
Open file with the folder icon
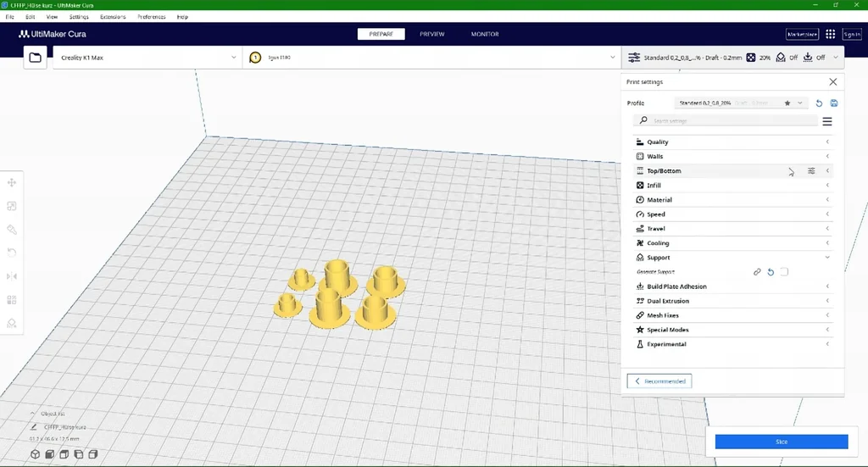click(x=35, y=58)
